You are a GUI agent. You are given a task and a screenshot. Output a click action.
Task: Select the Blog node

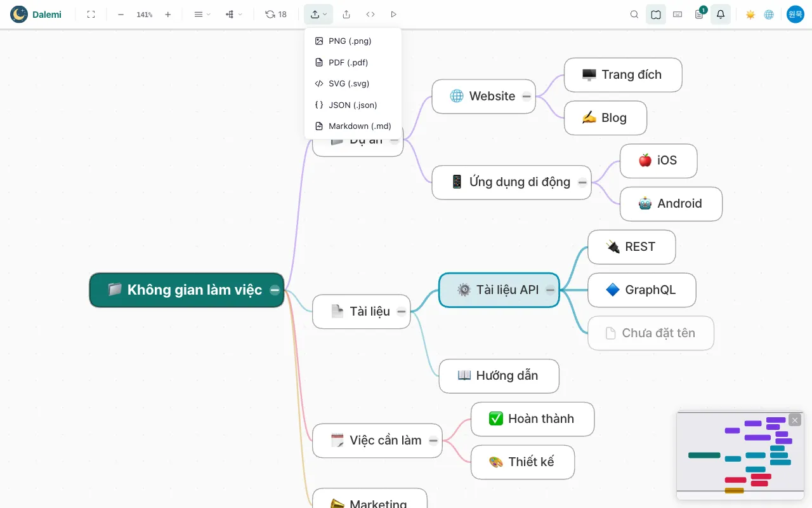pos(605,117)
